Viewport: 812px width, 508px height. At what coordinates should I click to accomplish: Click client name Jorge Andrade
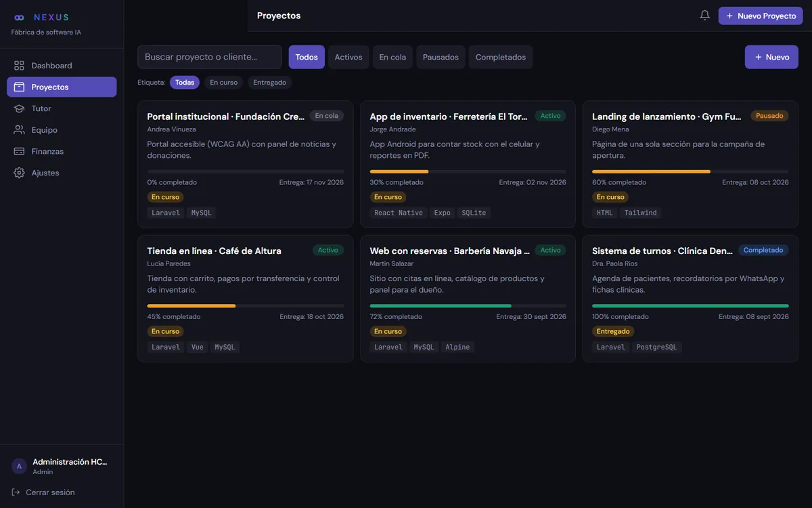(392, 129)
